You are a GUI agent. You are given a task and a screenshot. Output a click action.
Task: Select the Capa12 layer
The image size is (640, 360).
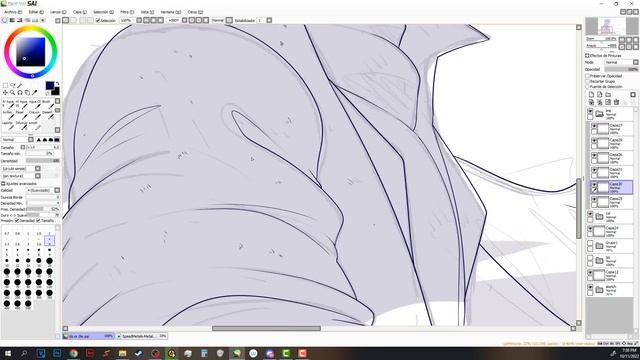610,276
